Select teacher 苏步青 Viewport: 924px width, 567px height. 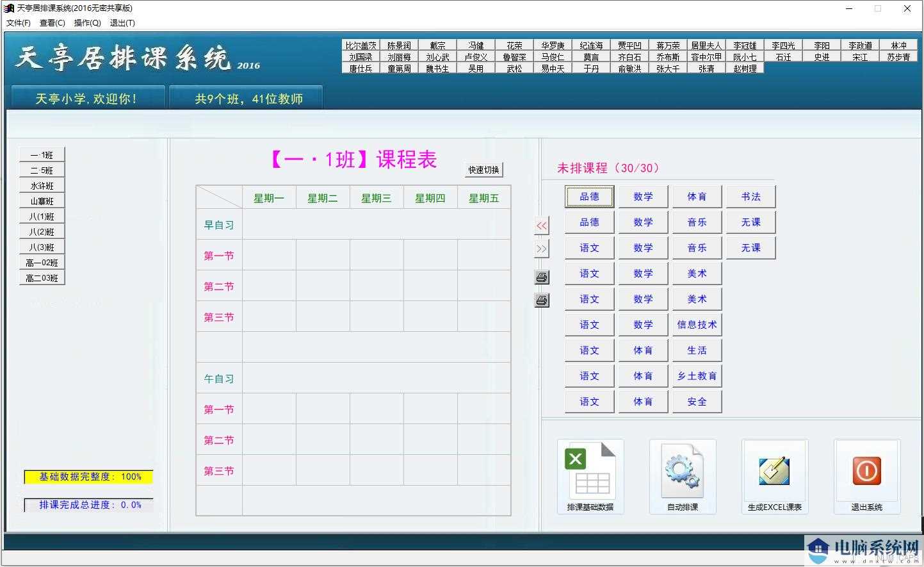(899, 57)
